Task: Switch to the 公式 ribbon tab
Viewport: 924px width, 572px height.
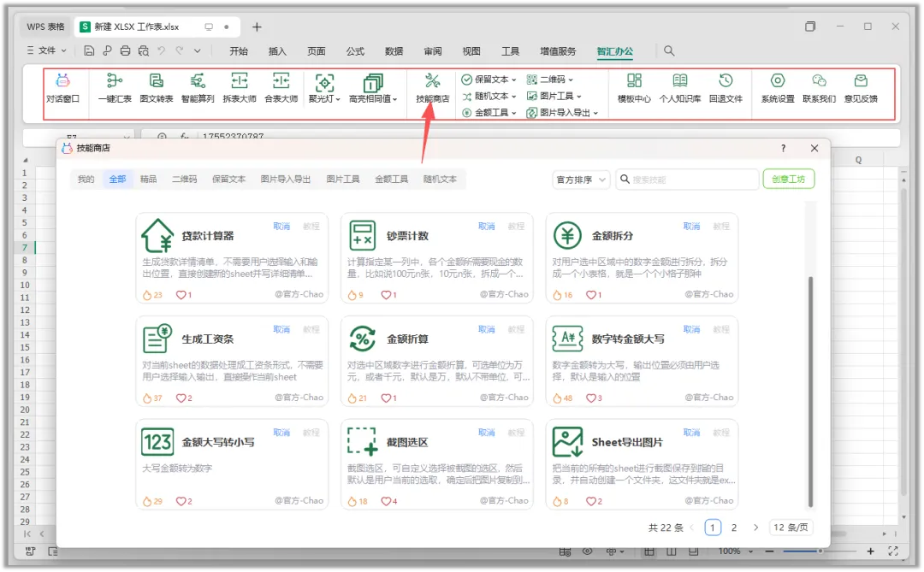Action: point(355,51)
